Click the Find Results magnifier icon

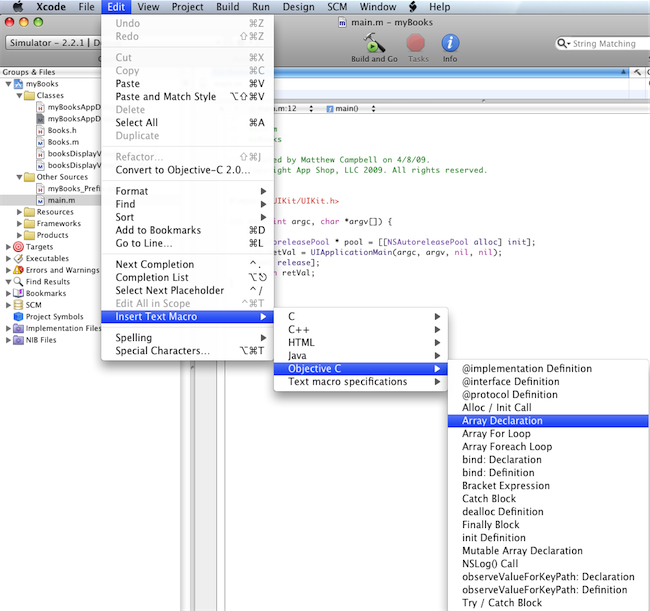click(x=18, y=281)
